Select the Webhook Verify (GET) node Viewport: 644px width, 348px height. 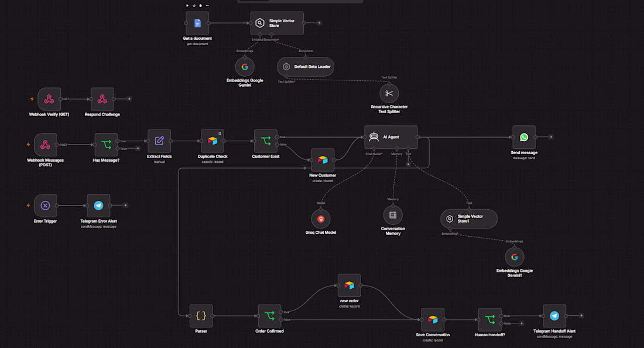49,99
